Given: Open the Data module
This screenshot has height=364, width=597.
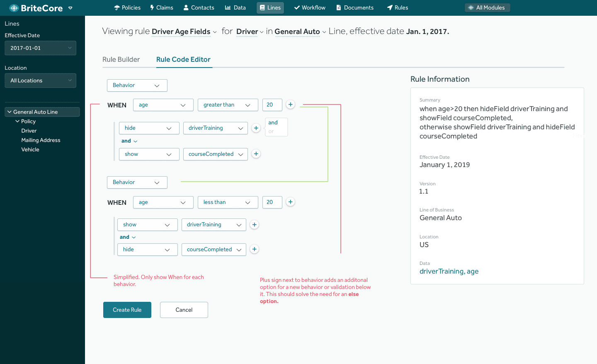Looking at the screenshot, I should tap(235, 8).
